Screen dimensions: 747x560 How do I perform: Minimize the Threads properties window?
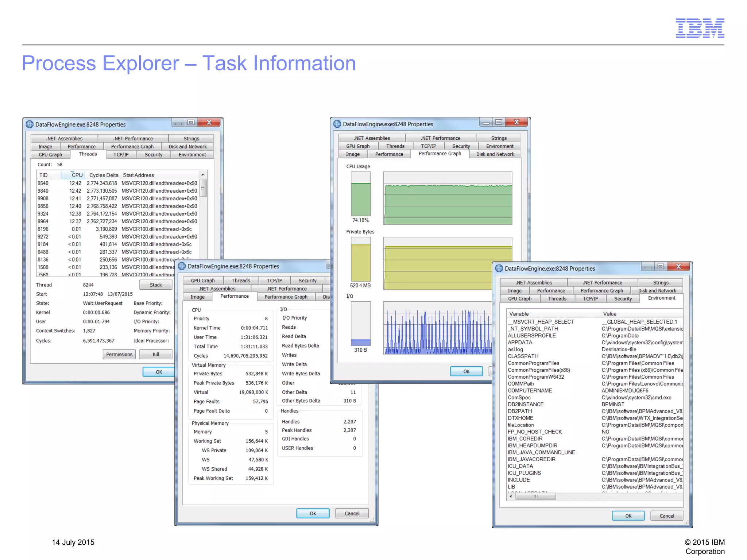pos(178,123)
